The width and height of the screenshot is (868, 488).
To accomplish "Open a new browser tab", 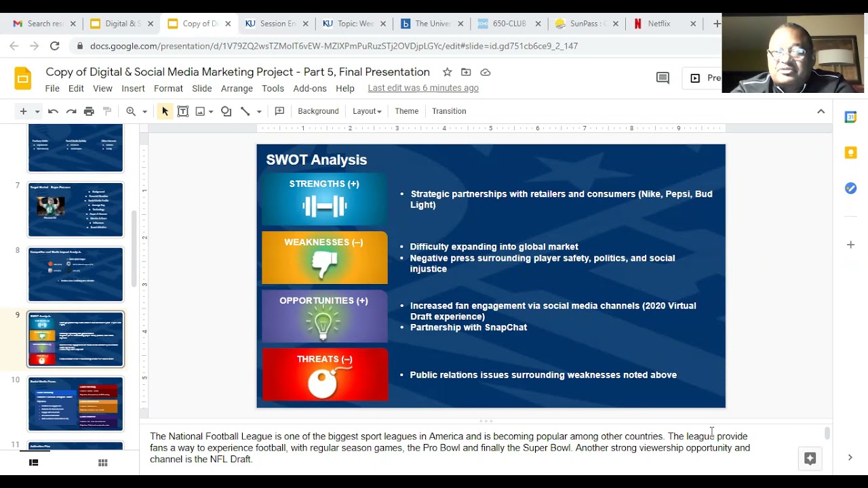I will (x=716, y=24).
